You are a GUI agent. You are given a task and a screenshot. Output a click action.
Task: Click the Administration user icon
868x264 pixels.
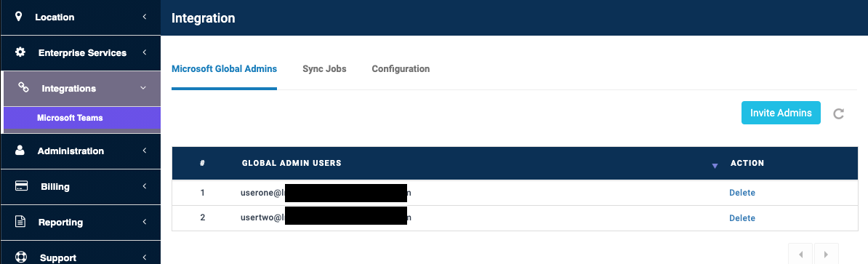coord(20,150)
